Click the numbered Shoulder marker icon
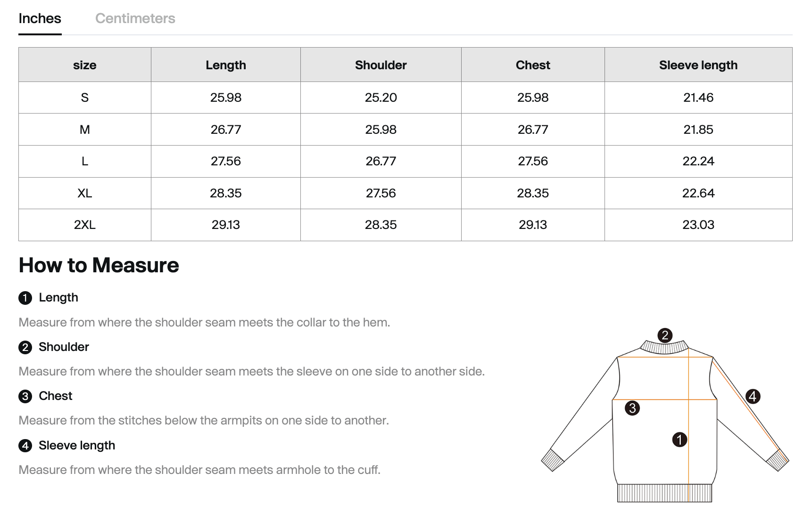The image size is (812, 530). 25,347
